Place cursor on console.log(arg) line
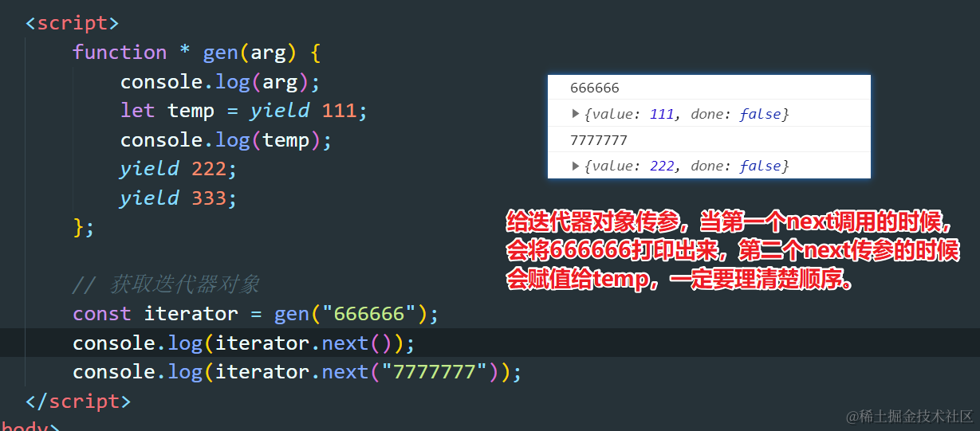 click(220, 82)
